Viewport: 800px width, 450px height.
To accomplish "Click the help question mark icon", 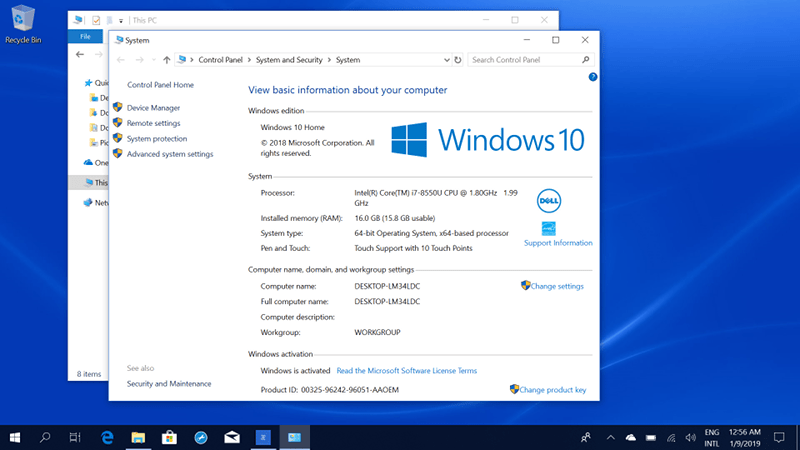I will coord(592,77).
